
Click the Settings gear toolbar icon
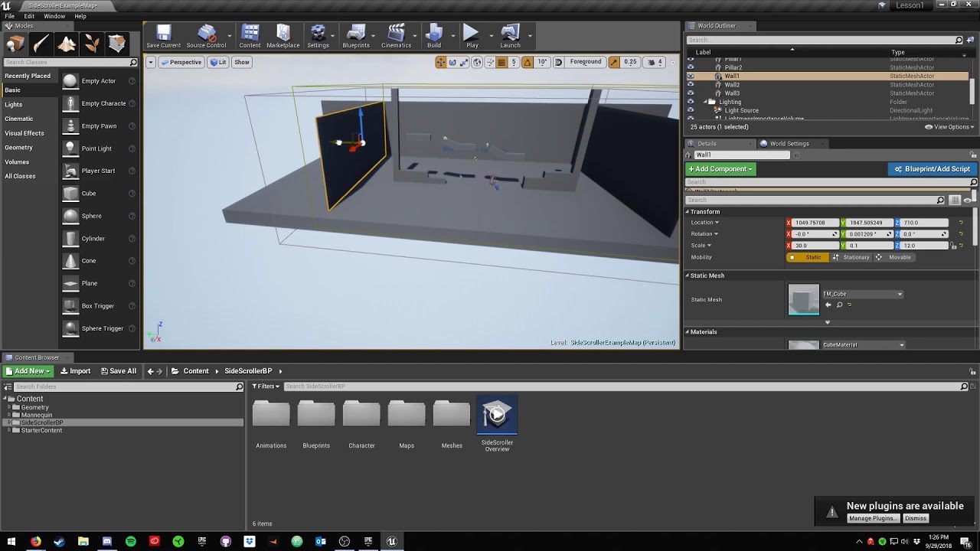coord(318,36)
